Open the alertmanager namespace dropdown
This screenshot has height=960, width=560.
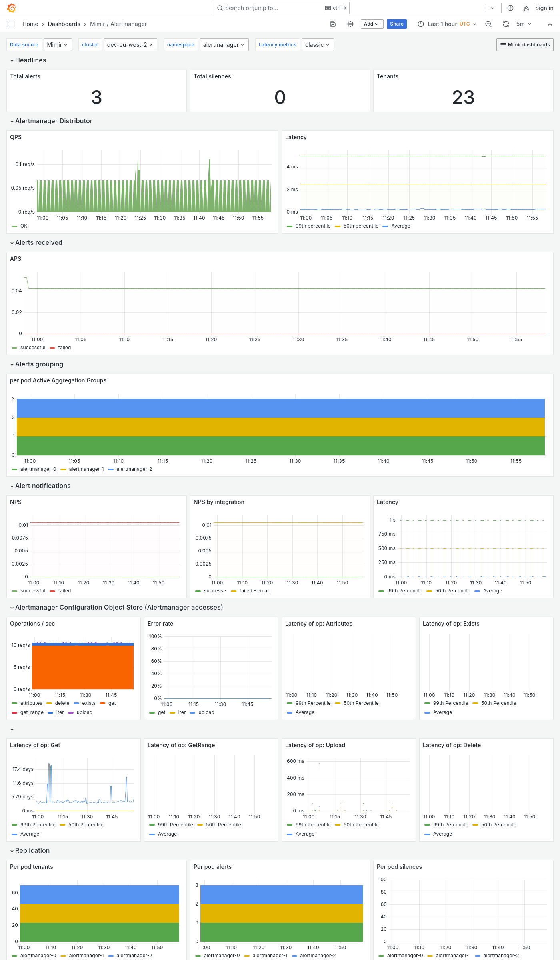tap(224, 45)
